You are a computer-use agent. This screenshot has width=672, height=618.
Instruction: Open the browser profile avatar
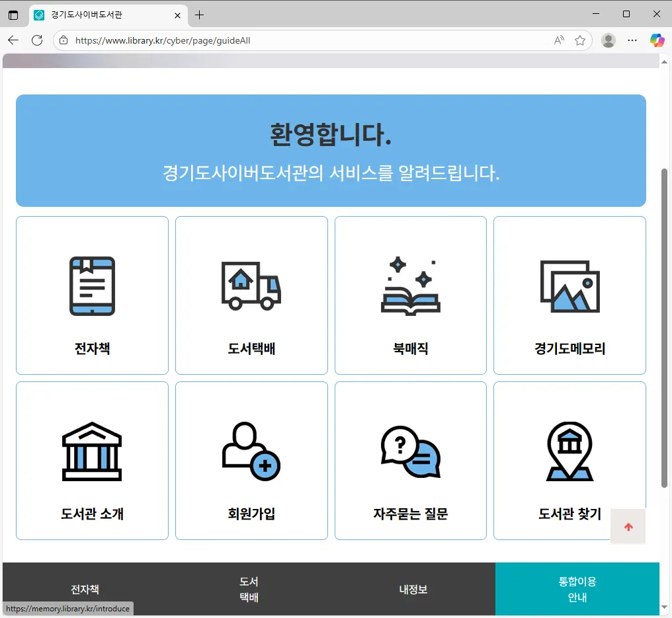pos(609,40)
